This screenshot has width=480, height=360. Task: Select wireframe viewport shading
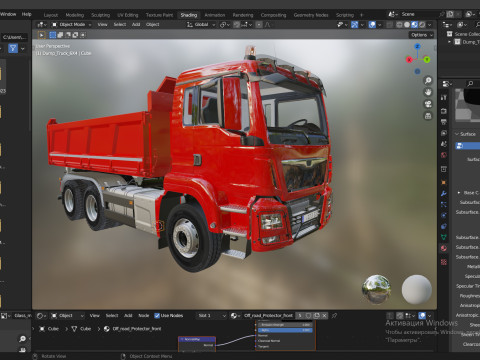[399, 25]
